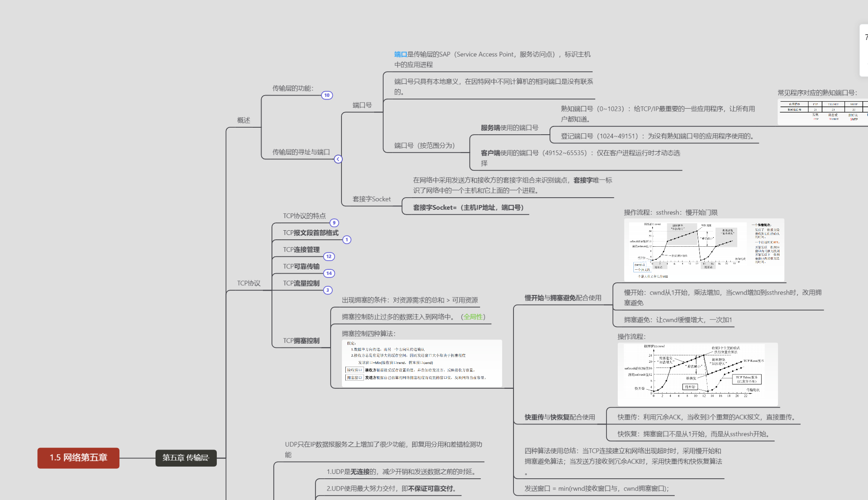The image size is (868, 500).
Task: Open the 拥塞控制四种算法 assumption image
Action: (x=422, y=363)
